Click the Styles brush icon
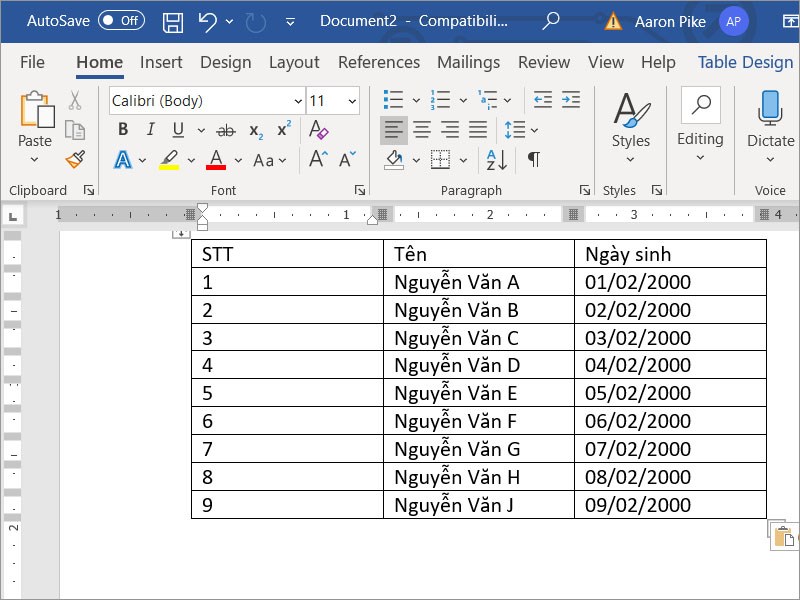800x600 pixels. (x=631, y=109)
